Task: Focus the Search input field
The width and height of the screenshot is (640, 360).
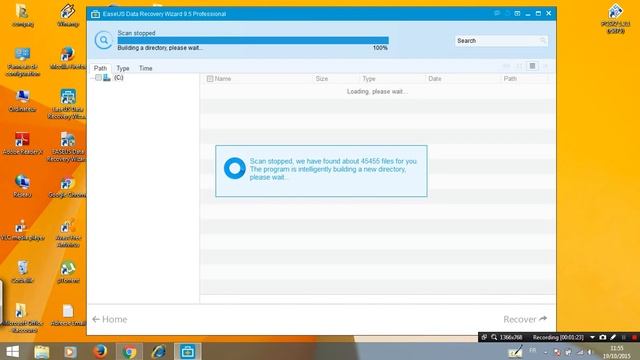Action: 501,40
